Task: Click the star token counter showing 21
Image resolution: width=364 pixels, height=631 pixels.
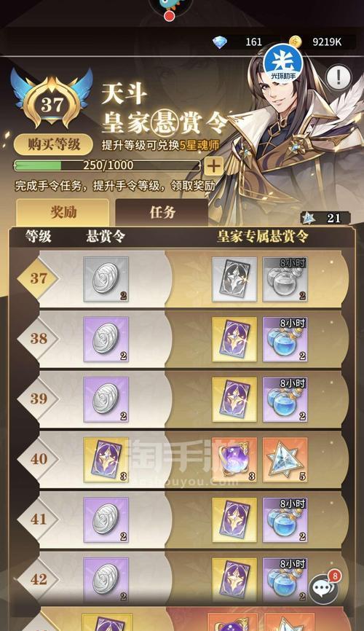Action: point(325,218)
